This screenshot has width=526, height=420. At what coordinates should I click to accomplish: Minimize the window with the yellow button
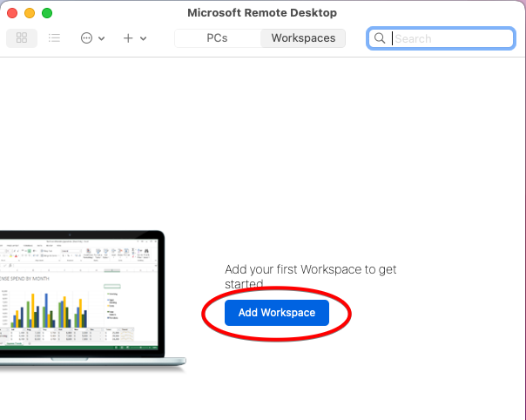(30, 13)
